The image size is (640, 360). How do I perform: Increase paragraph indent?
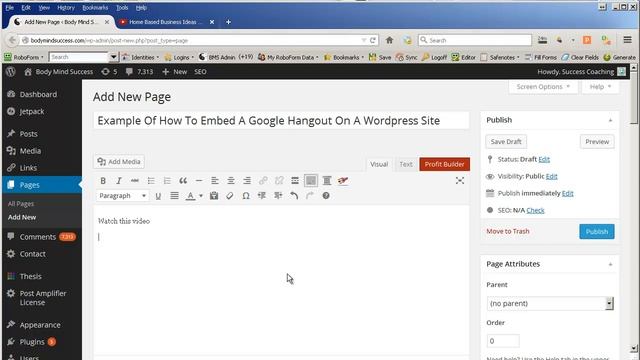pos(278,196)
